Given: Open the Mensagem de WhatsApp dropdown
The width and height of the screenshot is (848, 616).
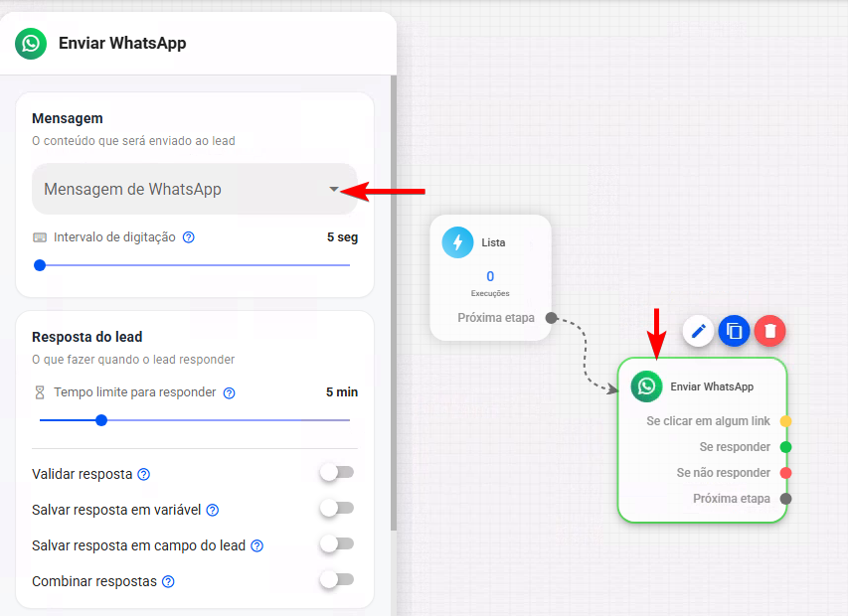Looking at the screenshot, I should (195, 189).
